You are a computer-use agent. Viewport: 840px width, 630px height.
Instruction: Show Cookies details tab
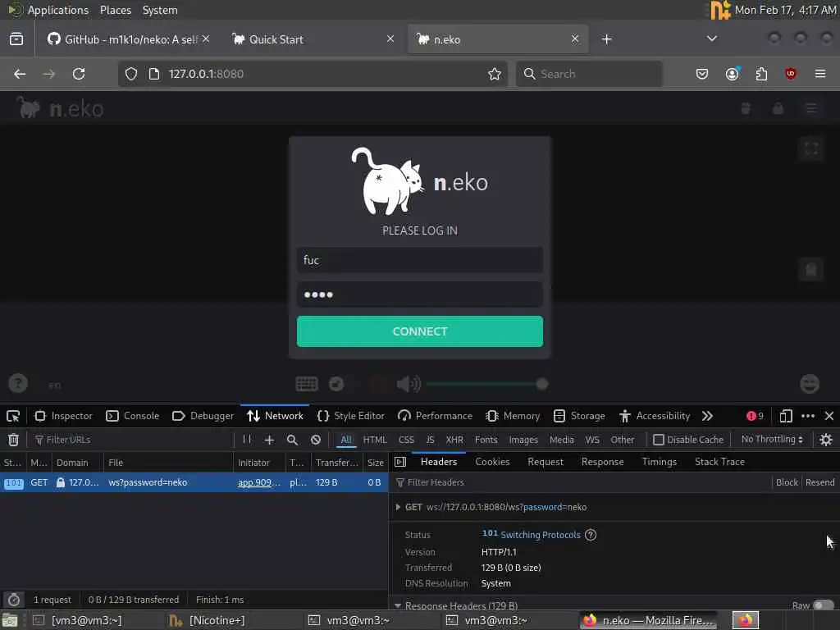pyautogui.click(x=492, y=462)
